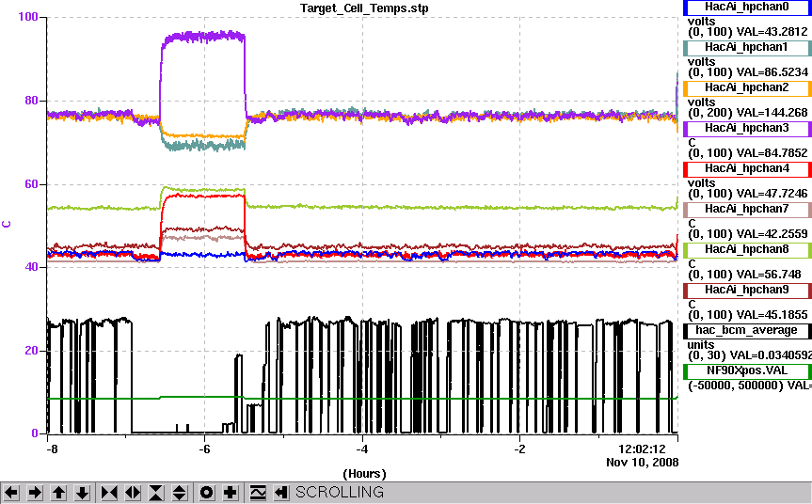Click the VAL=45.1855 reading for hpchan9
This screenshot has height=504, width=812.
point(772,315)
